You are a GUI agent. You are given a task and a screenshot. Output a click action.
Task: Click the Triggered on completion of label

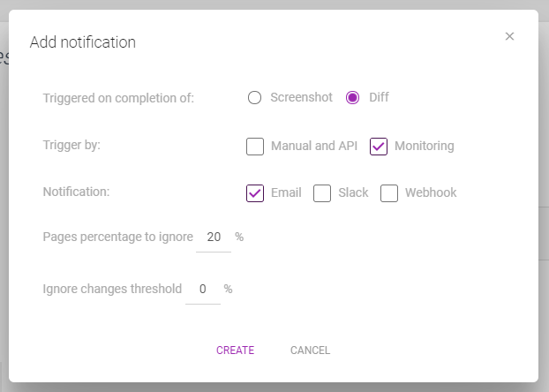point(118,98)
